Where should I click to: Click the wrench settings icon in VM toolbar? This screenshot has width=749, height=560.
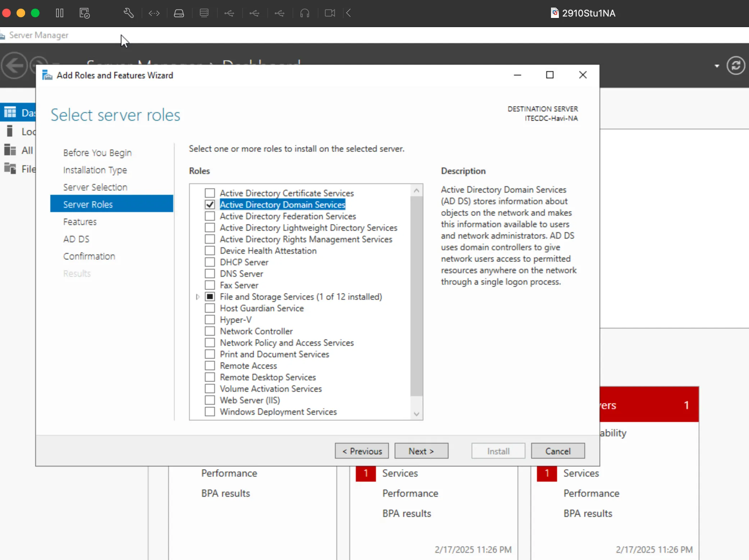(x=129, y=13)
